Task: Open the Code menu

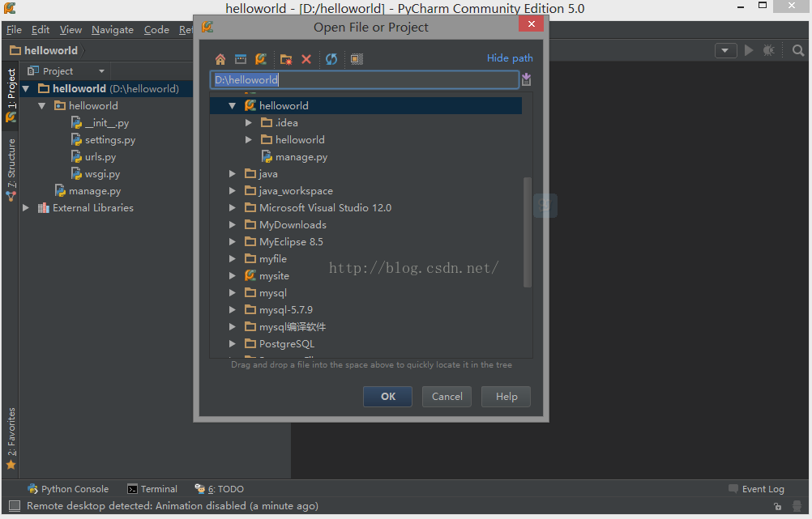Action: pyautogui.click(x=156, y=29)
